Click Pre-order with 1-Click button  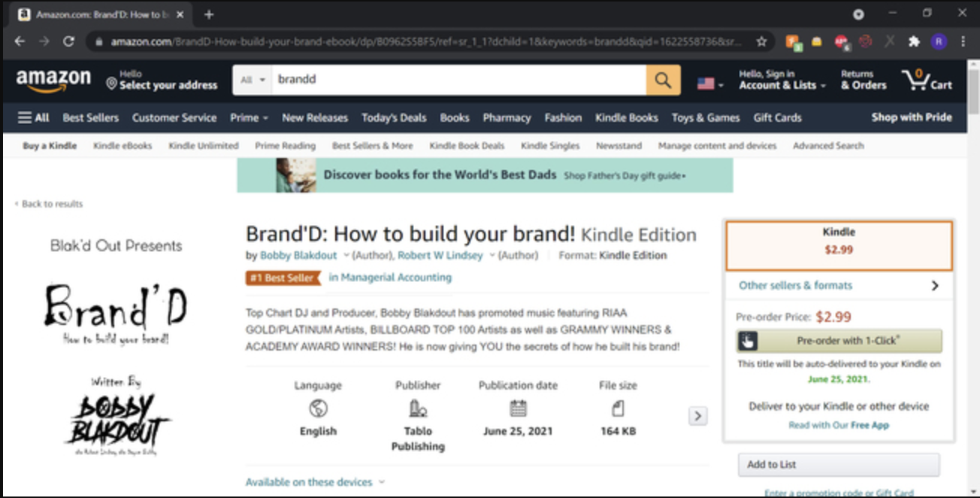point(839,341)
